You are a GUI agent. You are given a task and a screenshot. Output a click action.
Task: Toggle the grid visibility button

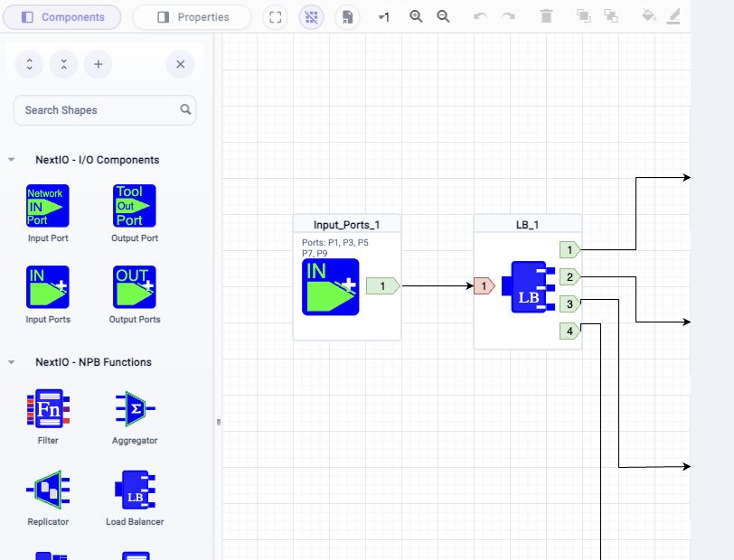[311, 17]
